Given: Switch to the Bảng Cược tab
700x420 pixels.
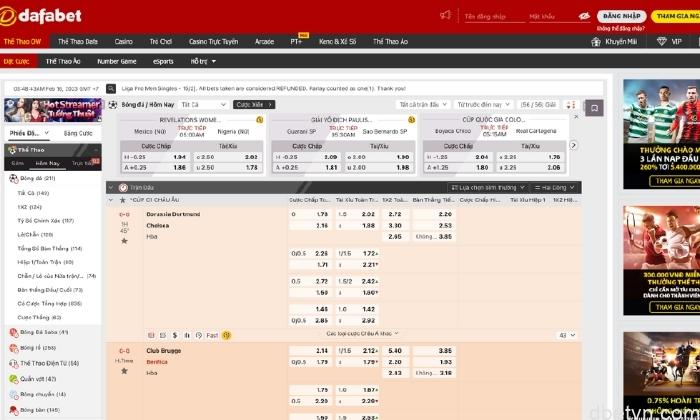Looking at the screenshot, I should pyautogui.click(x=78, y=133).
